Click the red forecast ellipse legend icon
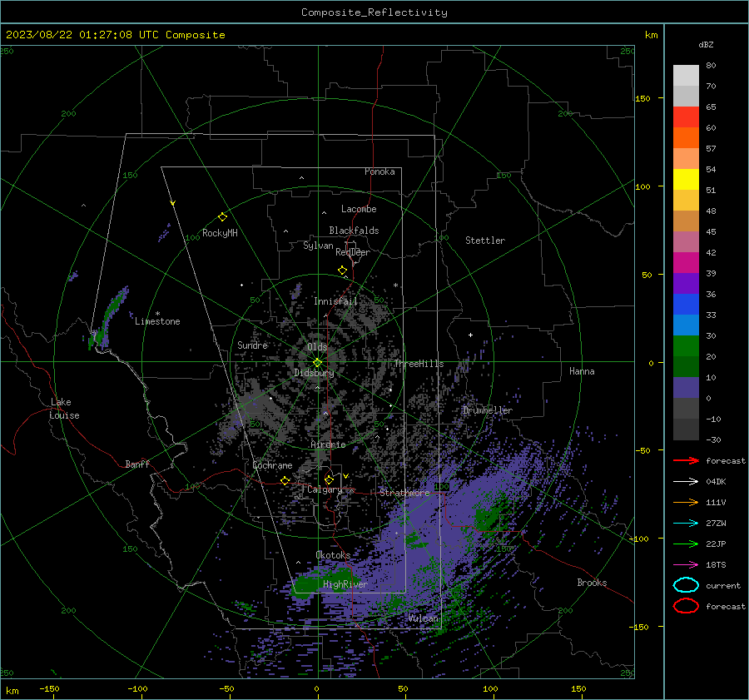Image resolution: width=749 pixels, height=700 pixels. point(686,606)
